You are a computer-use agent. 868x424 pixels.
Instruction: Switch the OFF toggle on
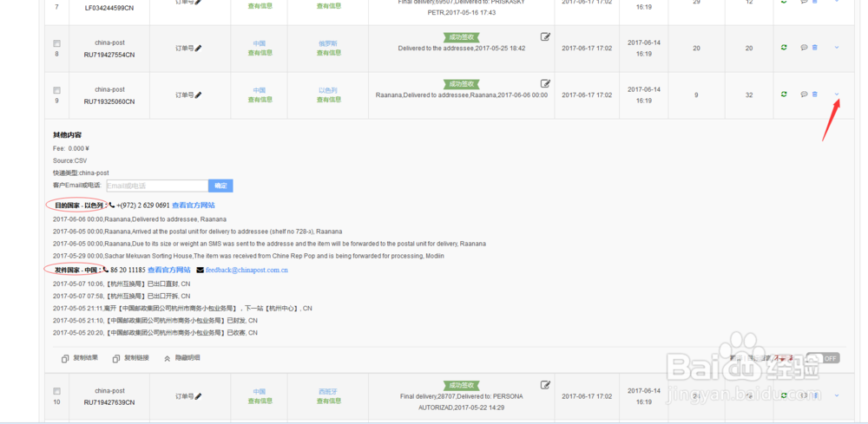pos(823,358)
